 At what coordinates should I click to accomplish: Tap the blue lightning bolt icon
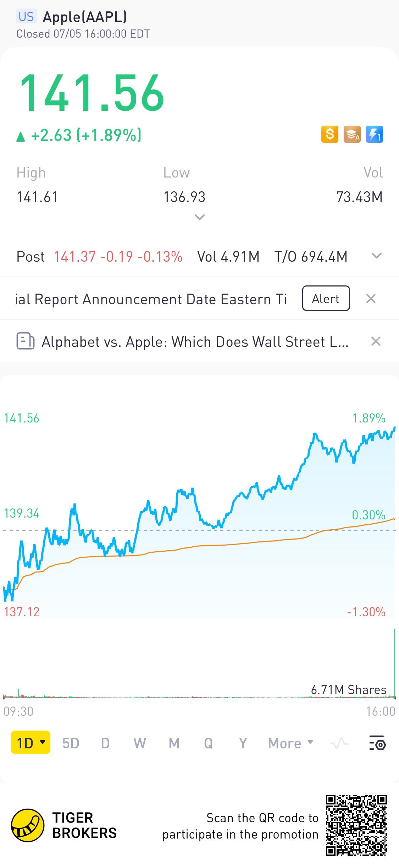pos(374,135)
